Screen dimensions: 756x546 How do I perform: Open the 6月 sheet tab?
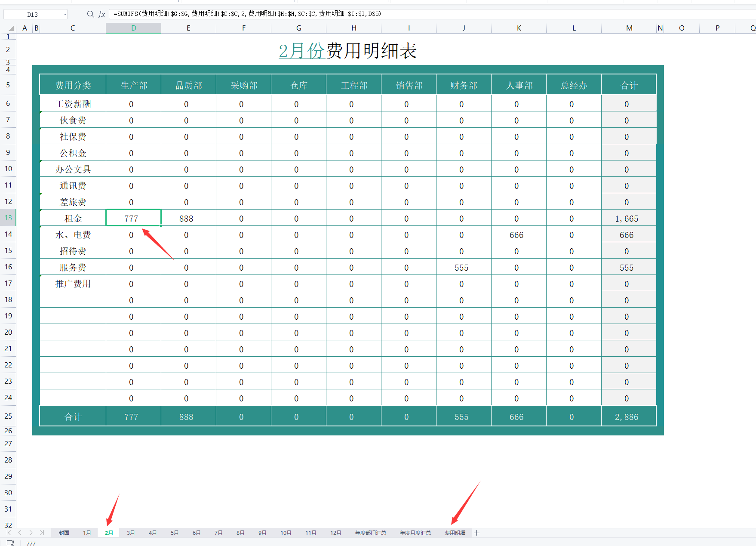click(x=197, y=533)
